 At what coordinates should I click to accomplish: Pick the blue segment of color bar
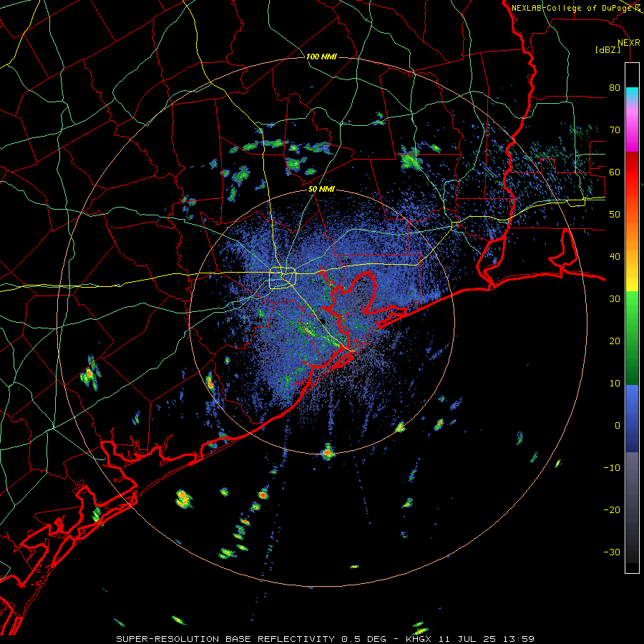[x=632, y=419]
